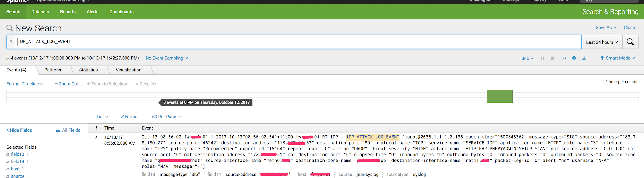Switch to the Visualization tab

(x=129, y=70)
